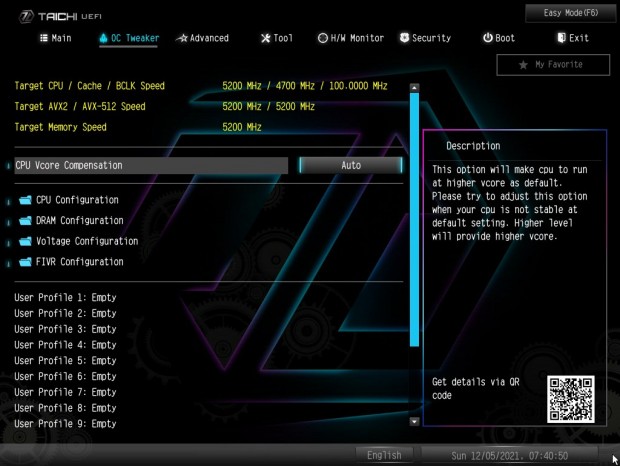Click the FIVR Configuration folder icon

[x=25, y=263]
